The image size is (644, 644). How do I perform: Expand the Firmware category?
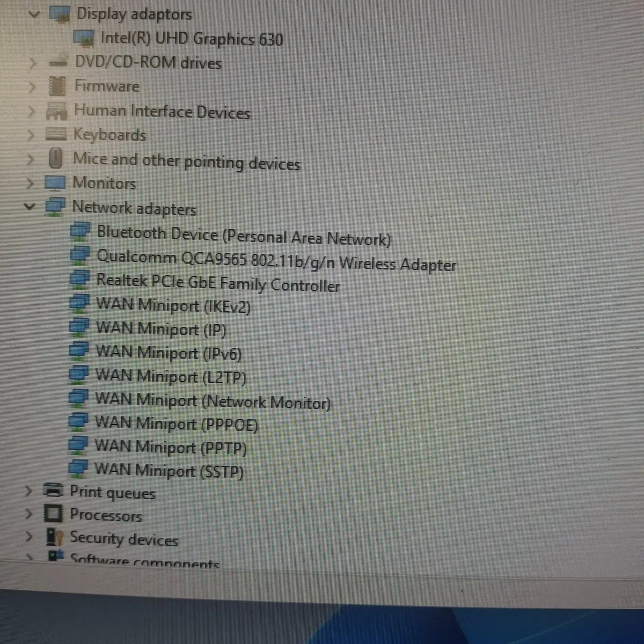coord(32,86)
